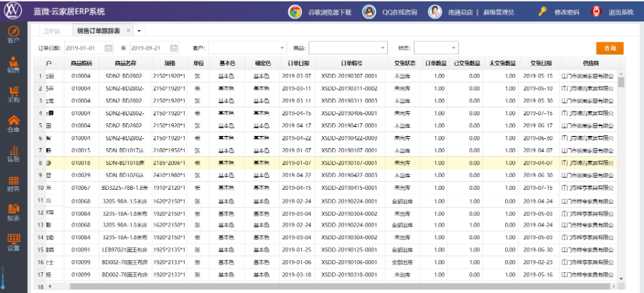The height and width of the screenshot is (293, 644).
Task: Click product name BD3225-78B-1.8米
Action: [125, 188]
